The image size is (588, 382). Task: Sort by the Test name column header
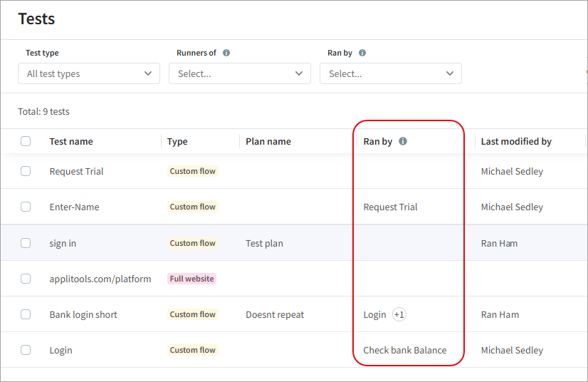[71, 141]
